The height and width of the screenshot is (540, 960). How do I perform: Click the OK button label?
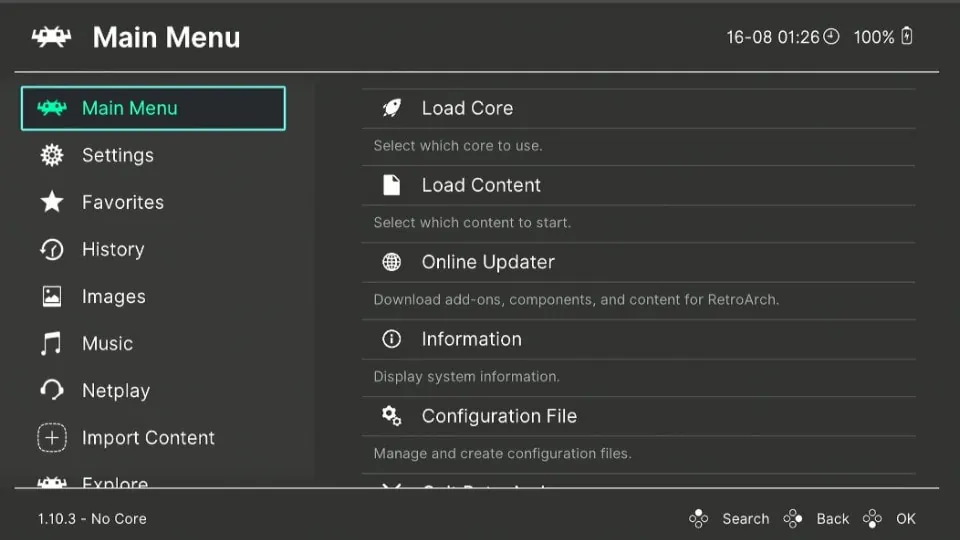coord(906,519)
